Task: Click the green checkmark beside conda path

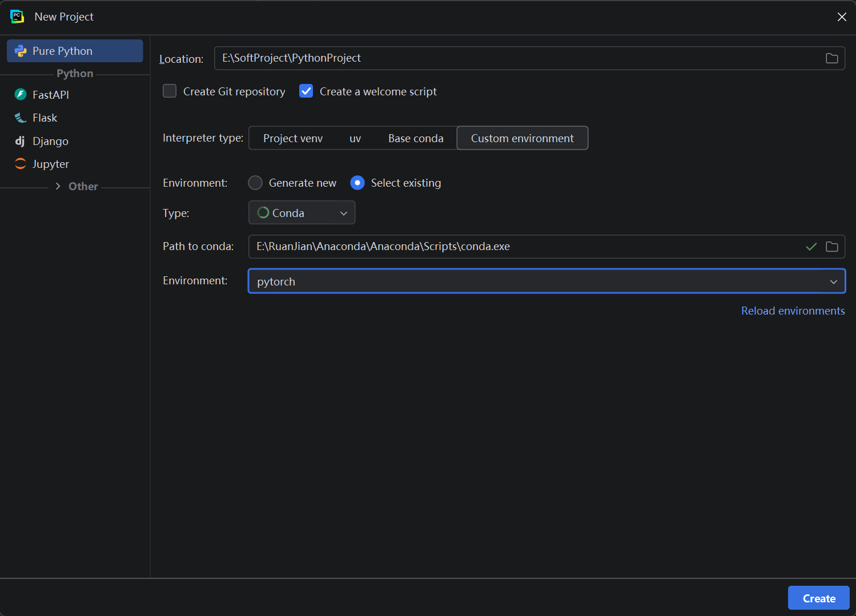Action: [811, 247]
